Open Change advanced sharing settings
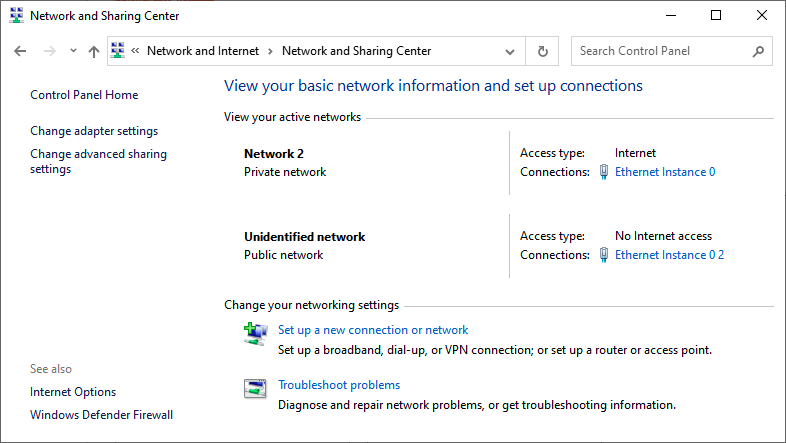Image resolution: width=786 pixels, height=443 pixels. click(99, 161)
